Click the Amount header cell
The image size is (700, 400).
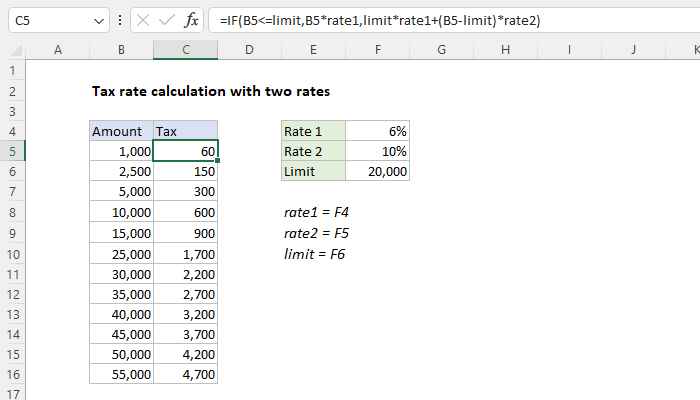click(x=121, y=131)
